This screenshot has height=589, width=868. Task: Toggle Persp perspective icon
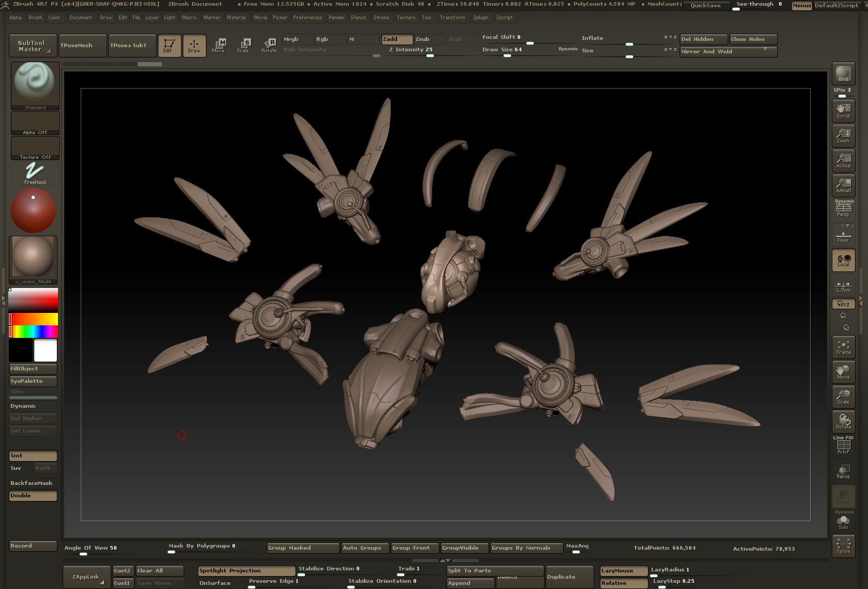point(843,209)
